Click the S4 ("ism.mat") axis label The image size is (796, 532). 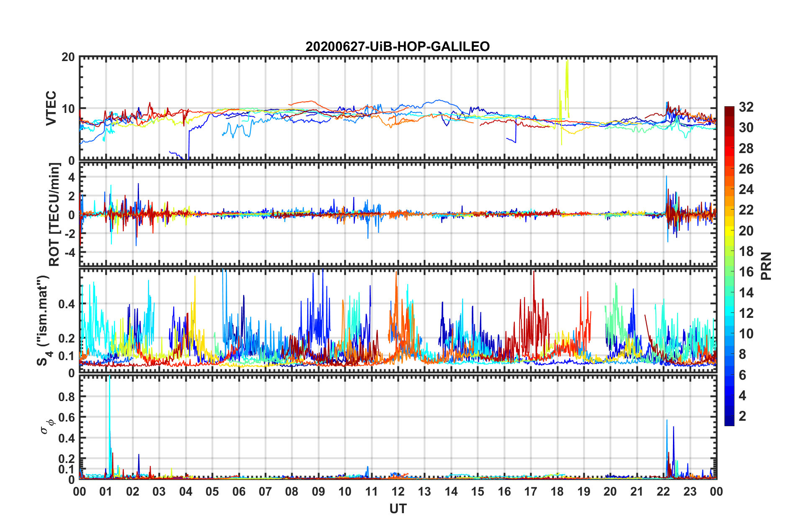pos(44,320)
